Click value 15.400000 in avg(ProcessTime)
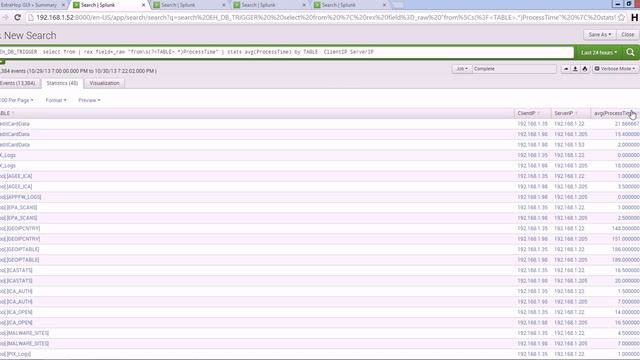The height and width of the screenshot is (360, 640). point(627,134)
